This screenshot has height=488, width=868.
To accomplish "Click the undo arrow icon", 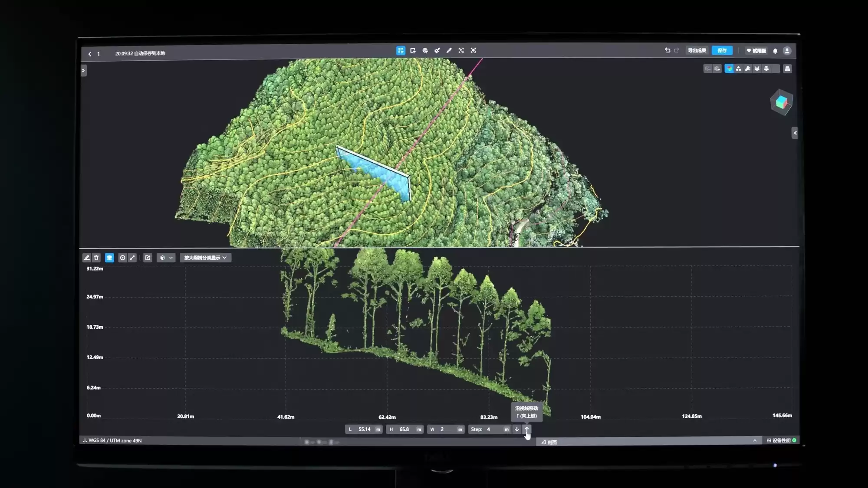I will click(667, 50).
